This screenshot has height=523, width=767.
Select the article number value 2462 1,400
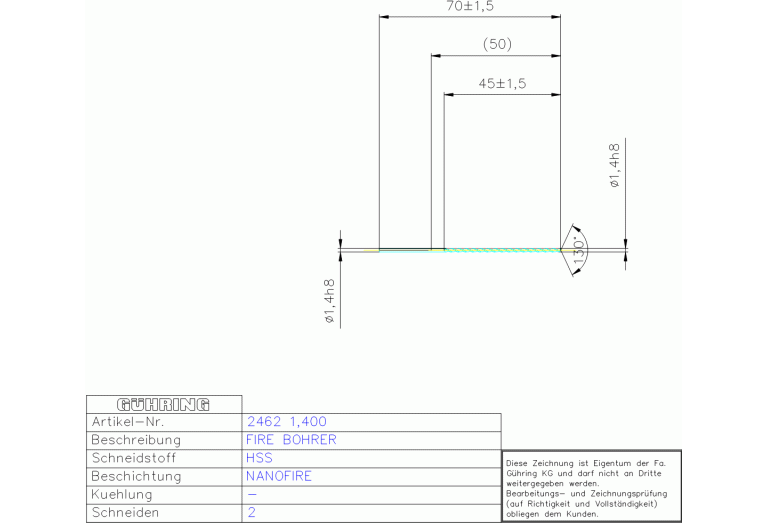click(286, 422)
